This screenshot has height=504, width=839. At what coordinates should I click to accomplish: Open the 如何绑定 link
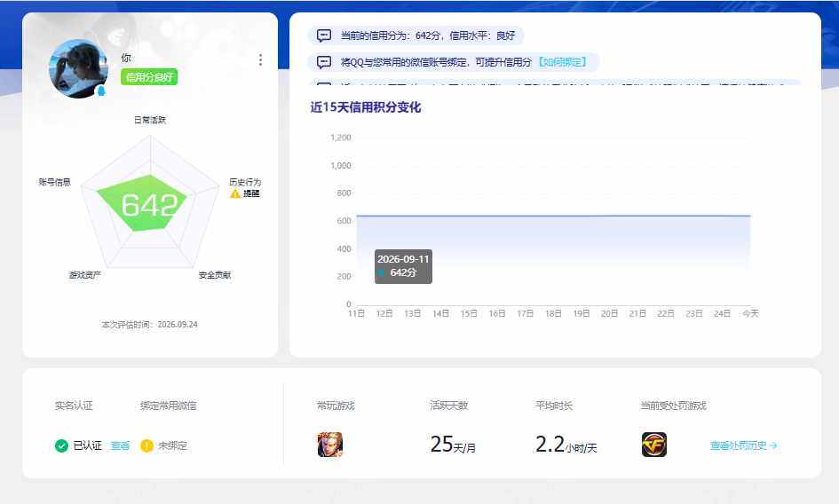click(x=562, y=62)
